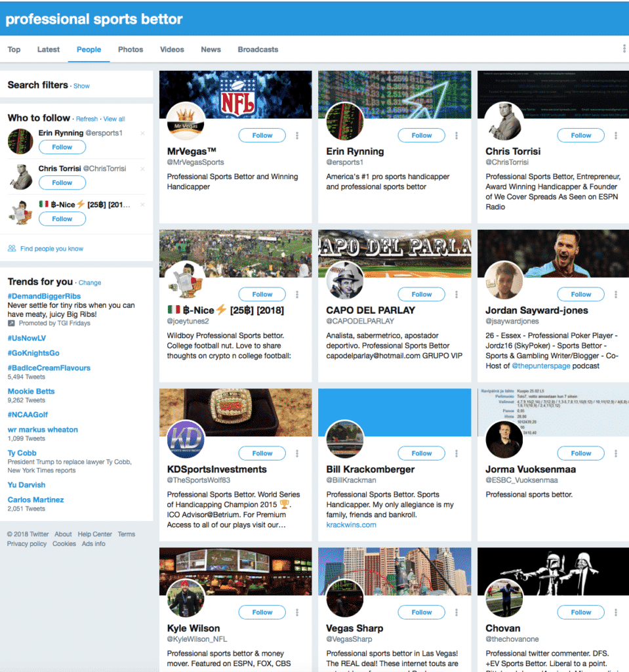Viewport: 629px width, 672px height.
Task: Open Chris Torrisi profile picture in card
Action: [x=504, y=121]
